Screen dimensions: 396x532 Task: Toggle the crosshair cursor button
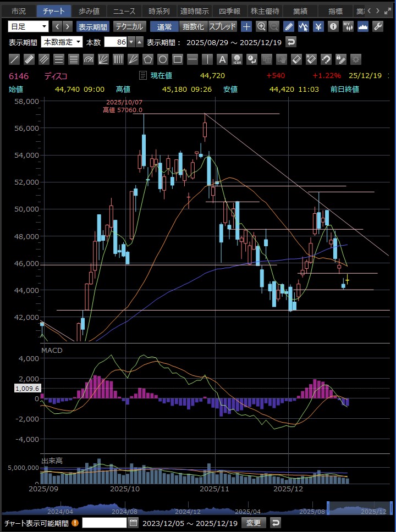pos(246,26)
